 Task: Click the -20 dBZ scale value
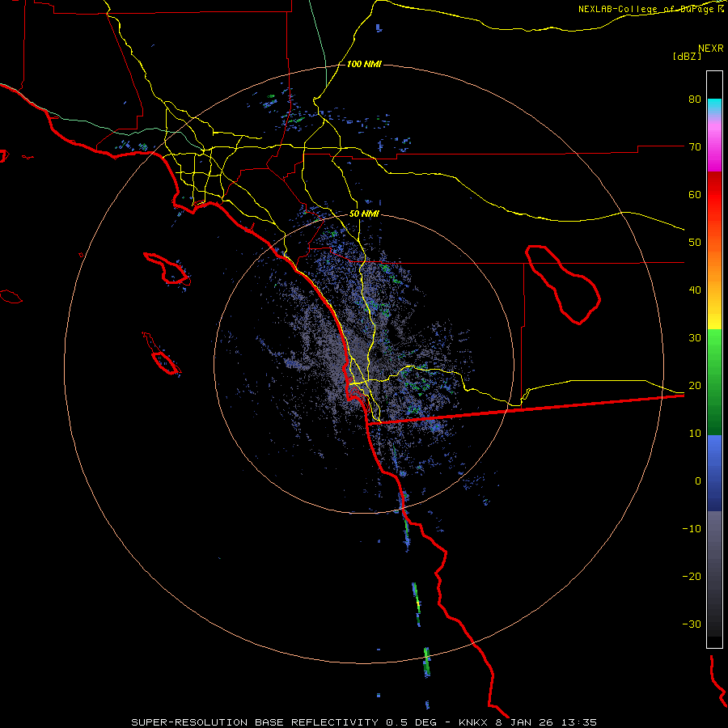click(x=692, y=576)
